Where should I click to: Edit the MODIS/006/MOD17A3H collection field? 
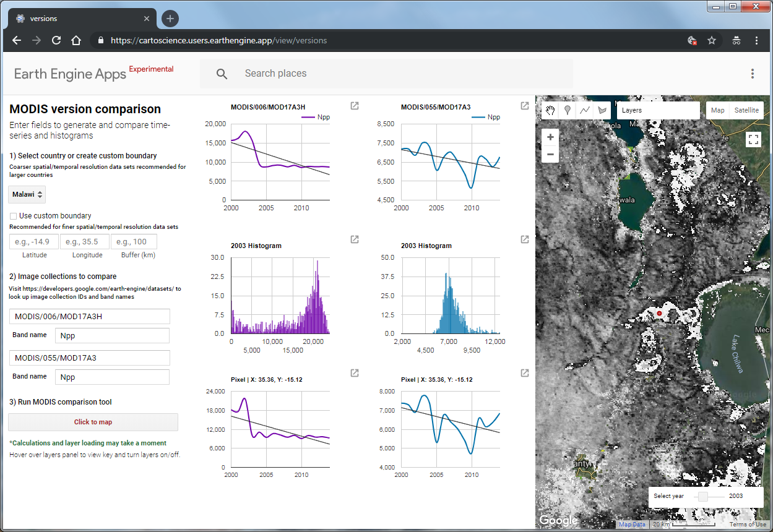click(90, 317)
